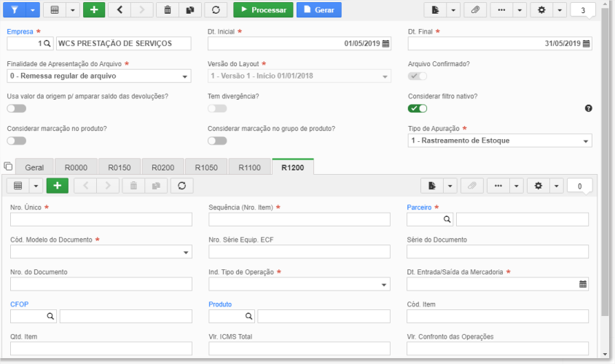Click the blue Gerar button
The width and height of the screenshot is (615, 364).
point(319,9)
